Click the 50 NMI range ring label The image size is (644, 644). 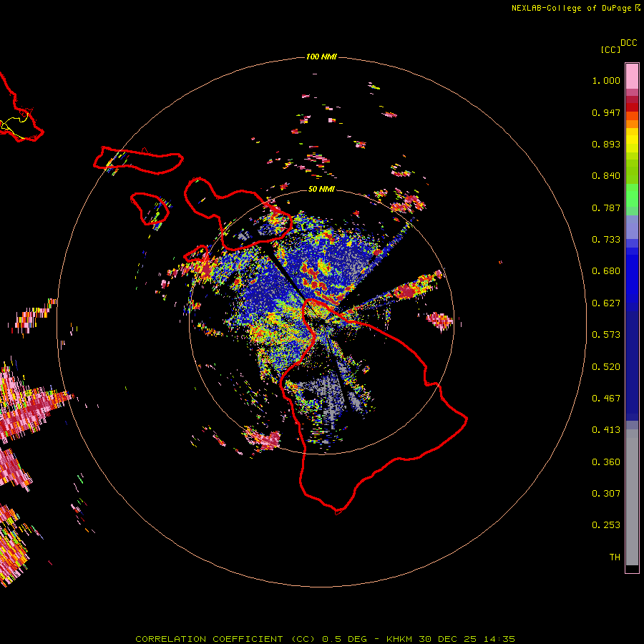321,189
